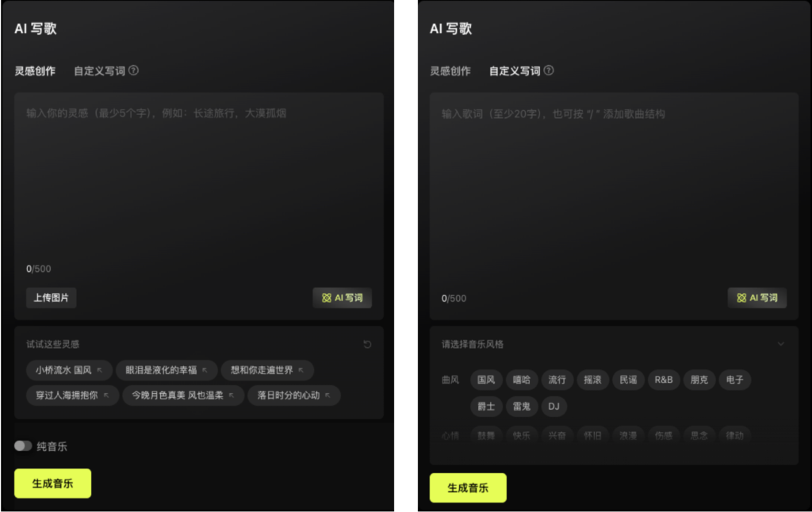Image resolution: width=812 pixels, height=512 pixels.
Task: Select the 快乐 mood tag
Action: 522,435
